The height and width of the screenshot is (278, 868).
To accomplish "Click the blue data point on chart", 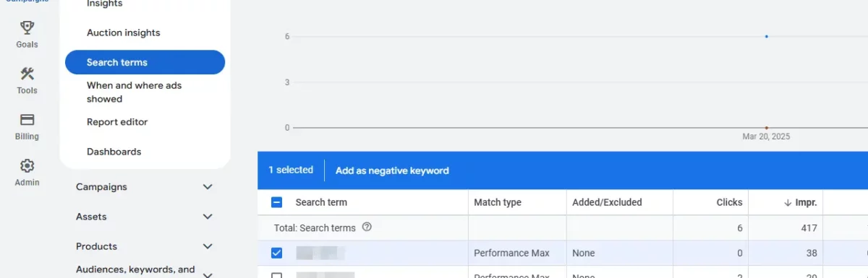I will (x=766, y=36).
